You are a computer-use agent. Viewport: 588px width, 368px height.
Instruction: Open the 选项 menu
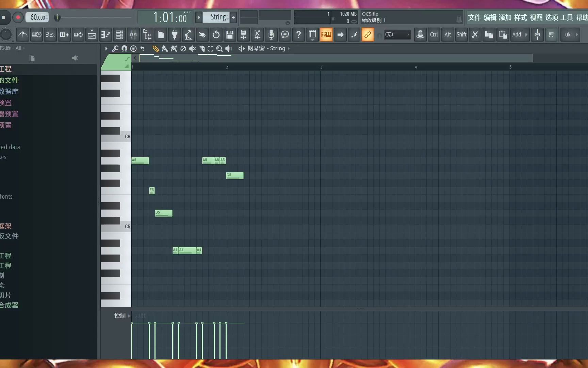[552, 18]
